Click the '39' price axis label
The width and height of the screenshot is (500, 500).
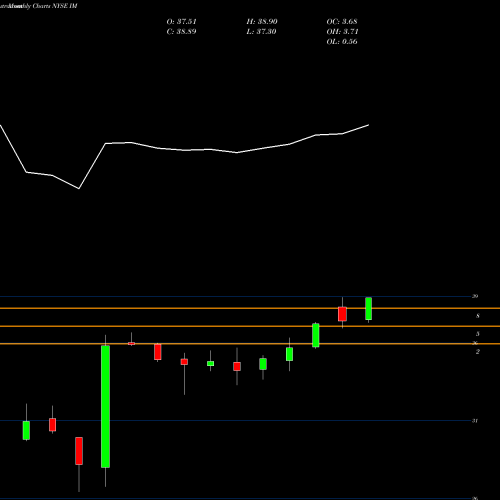475,296
